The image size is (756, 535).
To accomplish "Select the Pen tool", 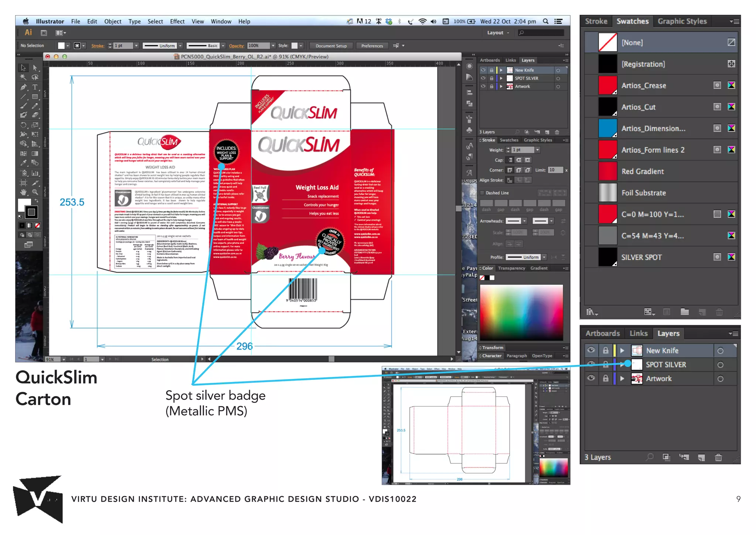I will click(23, 87).
